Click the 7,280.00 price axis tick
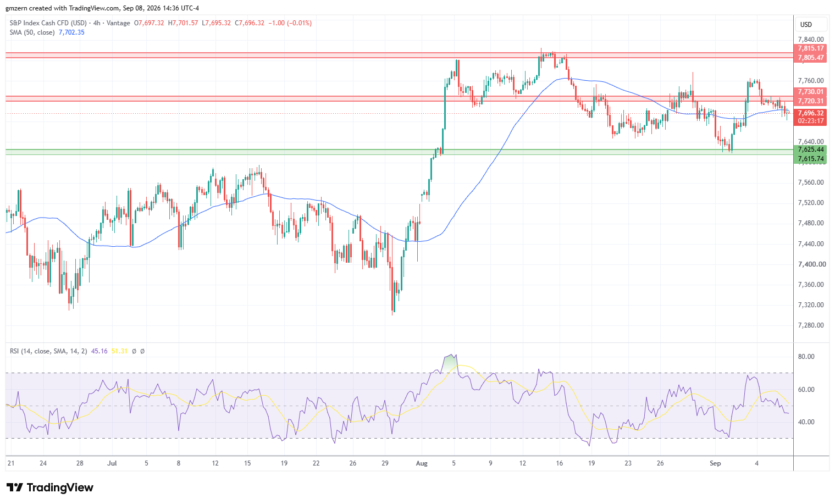This screenshot has width=835, height=504. click(x=811, y=325)
